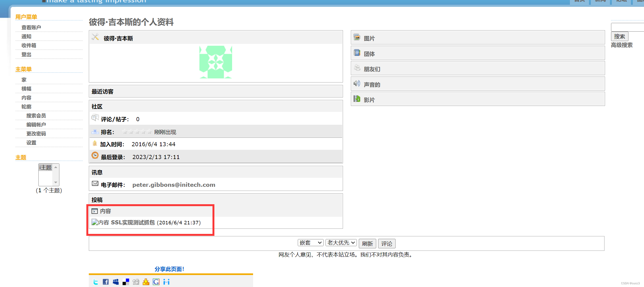Click the 影片 video icon
The image size is (644, 287).
click(x=357, y=99)
